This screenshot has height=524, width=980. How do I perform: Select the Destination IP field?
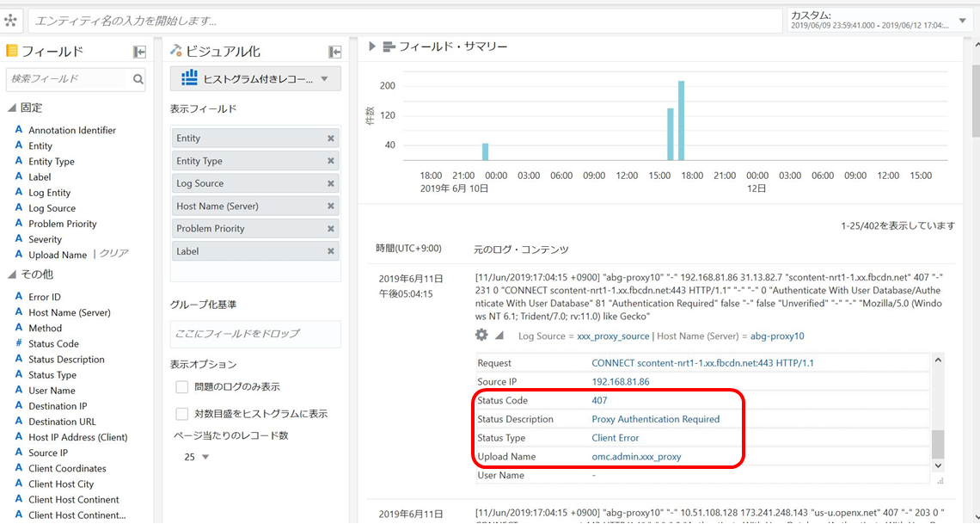tap(58, 406)
